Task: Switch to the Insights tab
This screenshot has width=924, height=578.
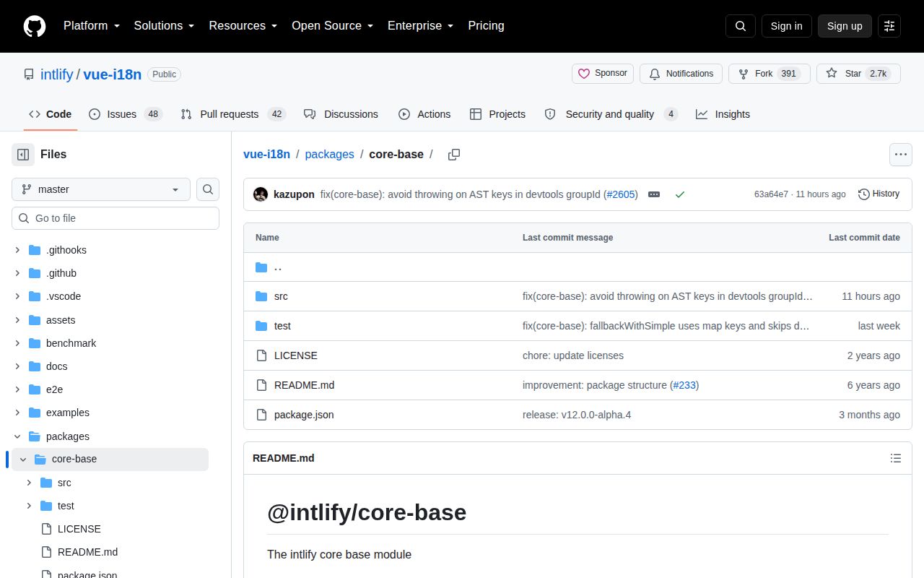Action: pyautogui.click(x=723, y=114)
